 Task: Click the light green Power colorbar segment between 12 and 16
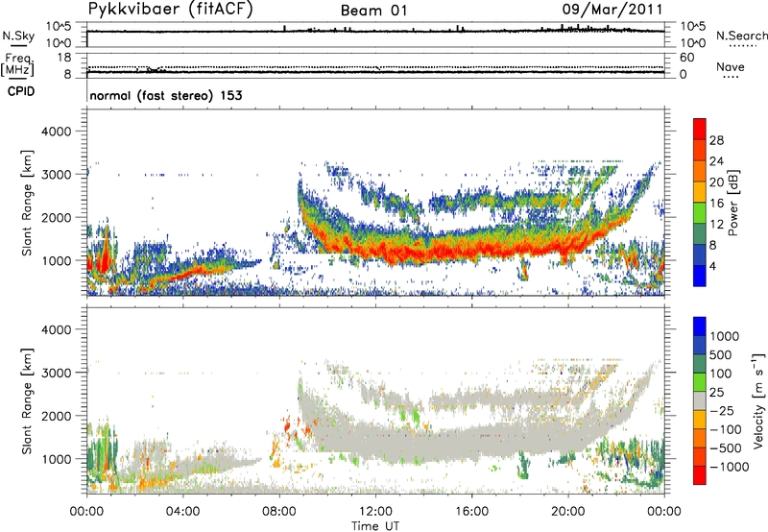point(700,213)
